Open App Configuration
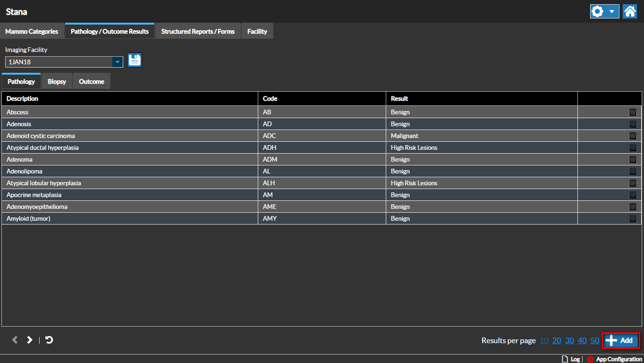Viewport: 644px width, 363px height. click(x=615, y=359)
